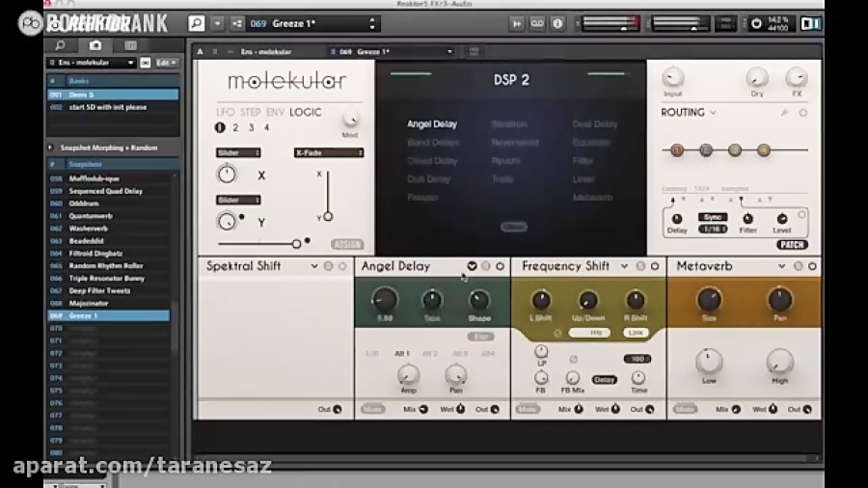Switch to the LOGIC modulator tab
The width and height of the screenshot is (868, 488).
[306, 112]
